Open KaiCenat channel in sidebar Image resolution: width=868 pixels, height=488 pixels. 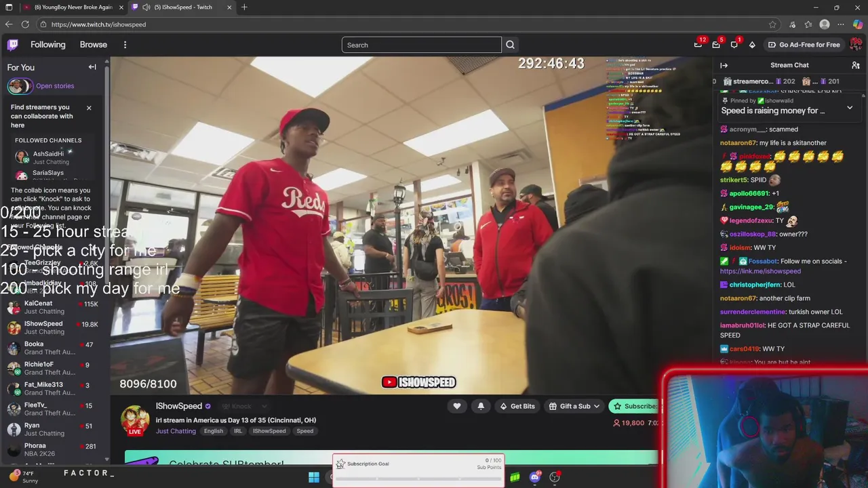coord(53,308)
